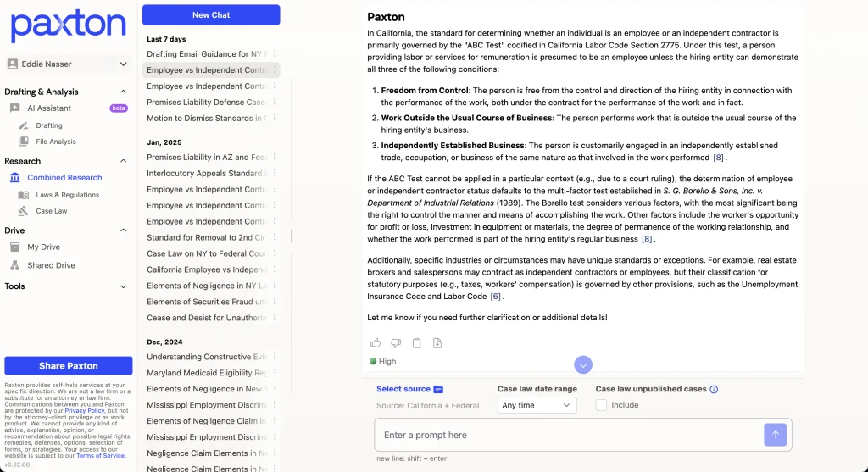Click the scroll-down circular arrow button

click(x=583, y=364)
